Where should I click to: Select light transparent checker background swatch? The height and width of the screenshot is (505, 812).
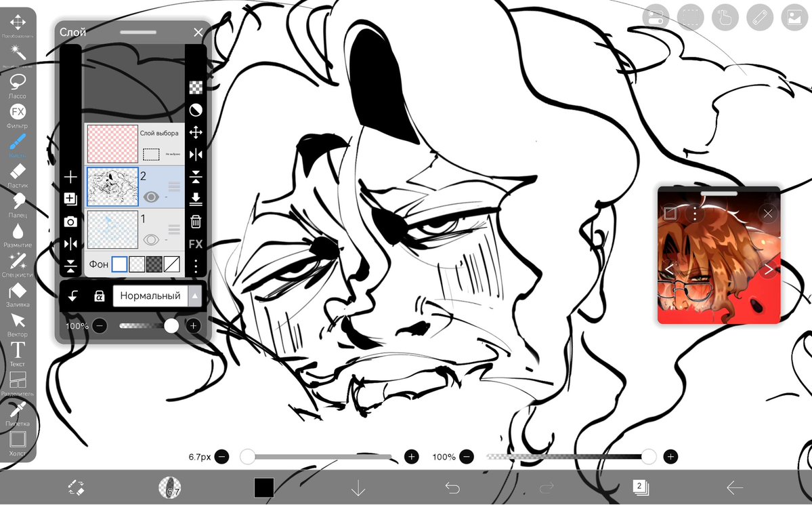(137, 264)
